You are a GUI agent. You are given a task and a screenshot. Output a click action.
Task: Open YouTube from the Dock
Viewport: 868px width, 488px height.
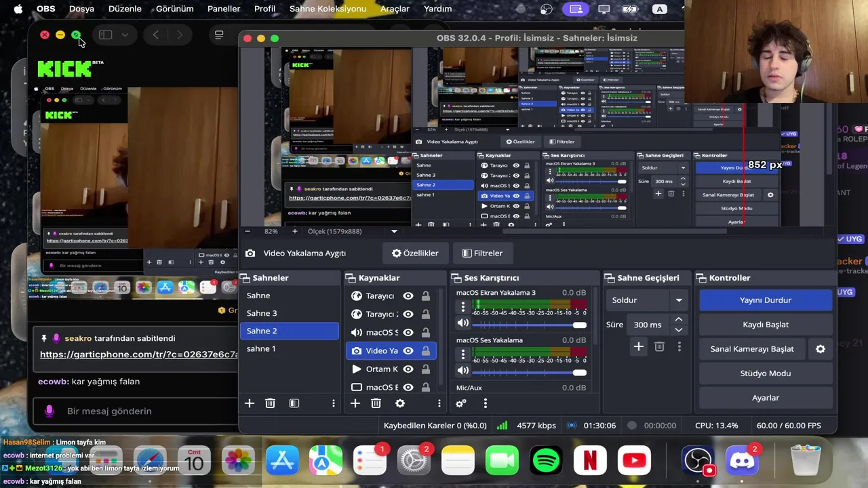click(635, 461)
